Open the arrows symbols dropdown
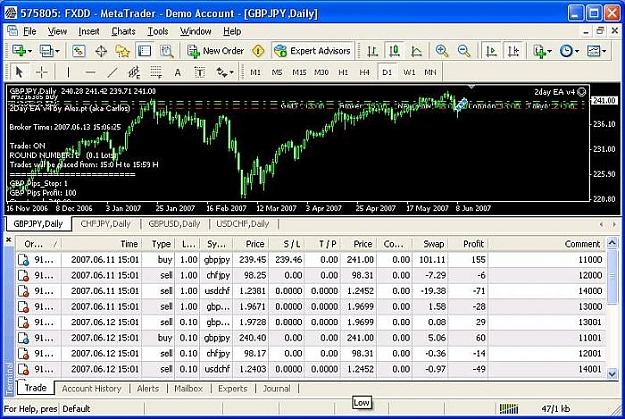Image resolution: width=625 pixels, height=419 pixels. point(225,72)
